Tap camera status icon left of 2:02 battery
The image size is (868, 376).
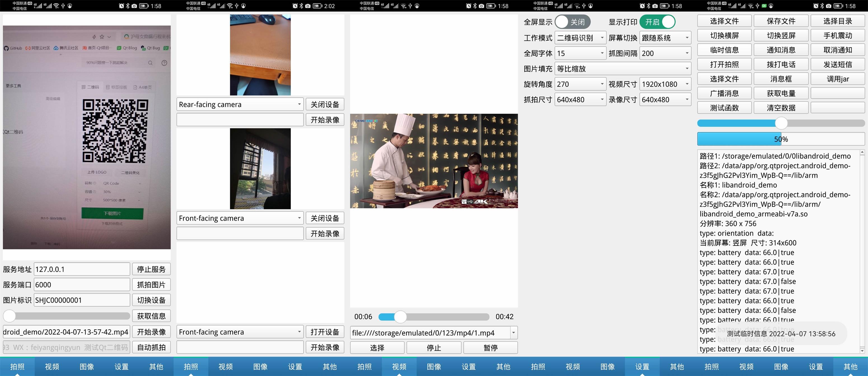(x=308, y=6)
